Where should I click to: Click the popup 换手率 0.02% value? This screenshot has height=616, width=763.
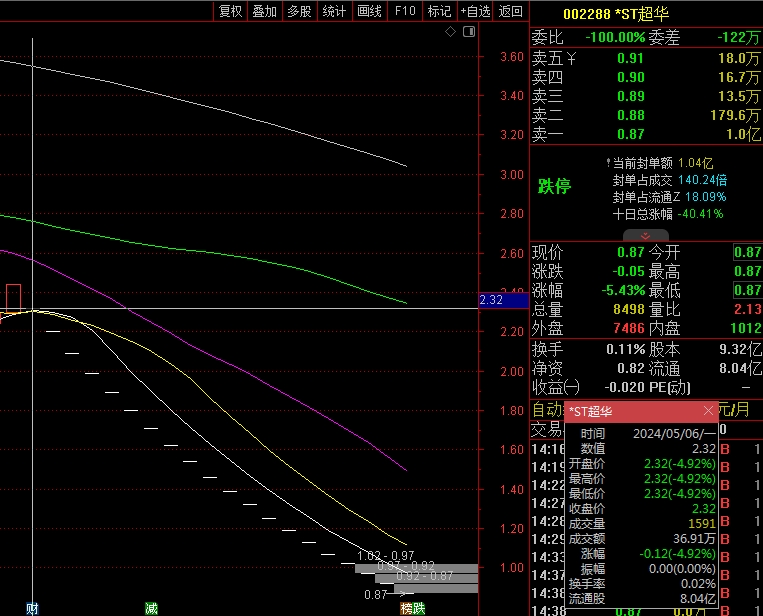point(698,583)
